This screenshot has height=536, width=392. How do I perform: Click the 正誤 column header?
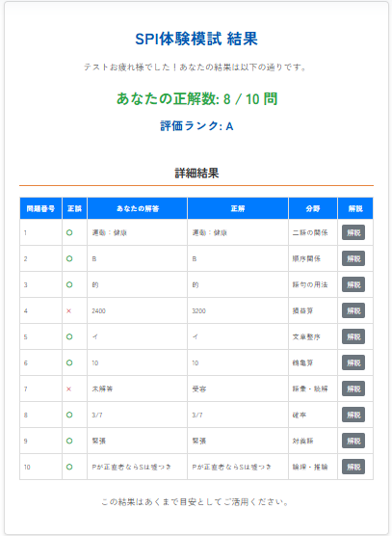tap(74, 208)
